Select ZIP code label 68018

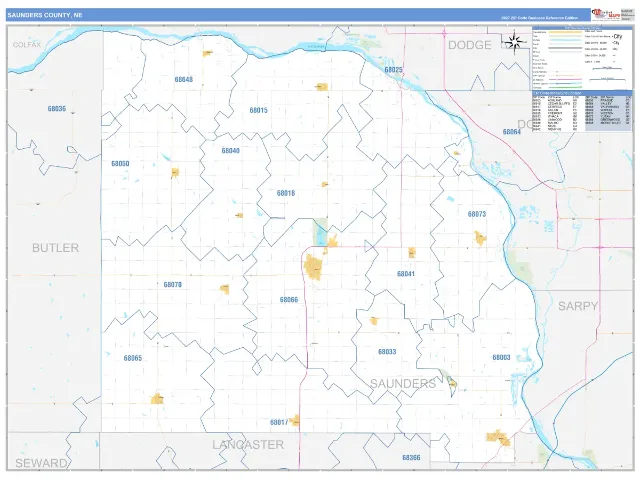tap(286, 193)
